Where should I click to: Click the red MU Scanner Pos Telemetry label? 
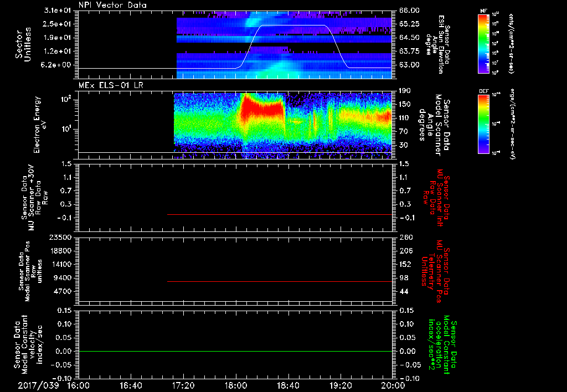pos(435,271)
